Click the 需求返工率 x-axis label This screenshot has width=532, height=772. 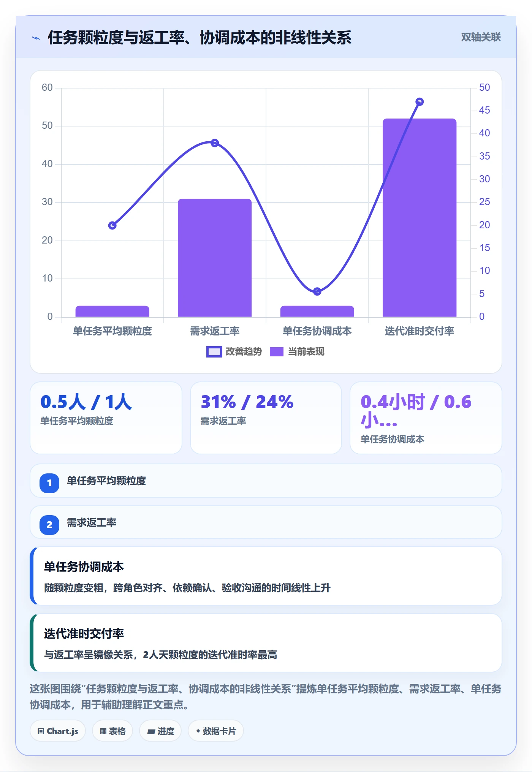pos(215,331)
